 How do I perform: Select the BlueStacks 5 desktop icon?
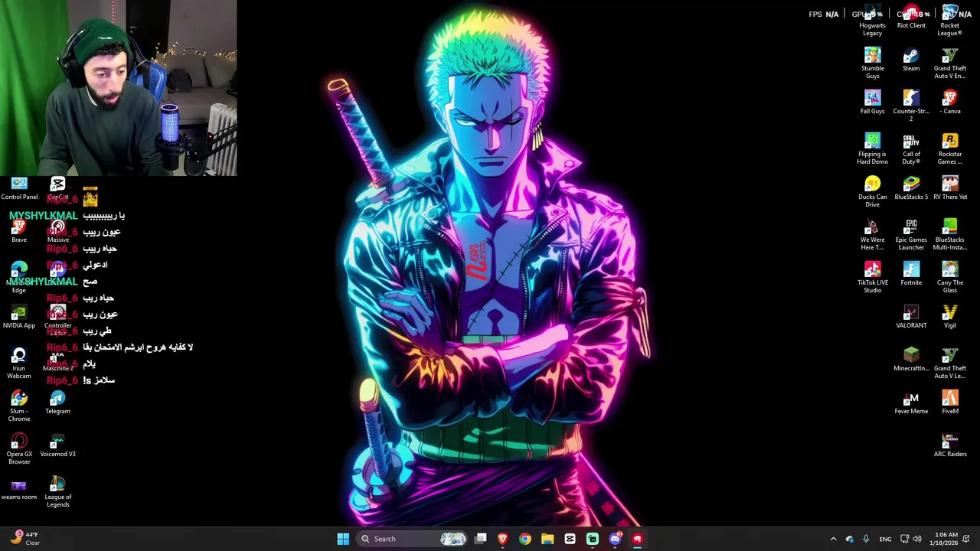pyautogui.click(x=911, y=188)
